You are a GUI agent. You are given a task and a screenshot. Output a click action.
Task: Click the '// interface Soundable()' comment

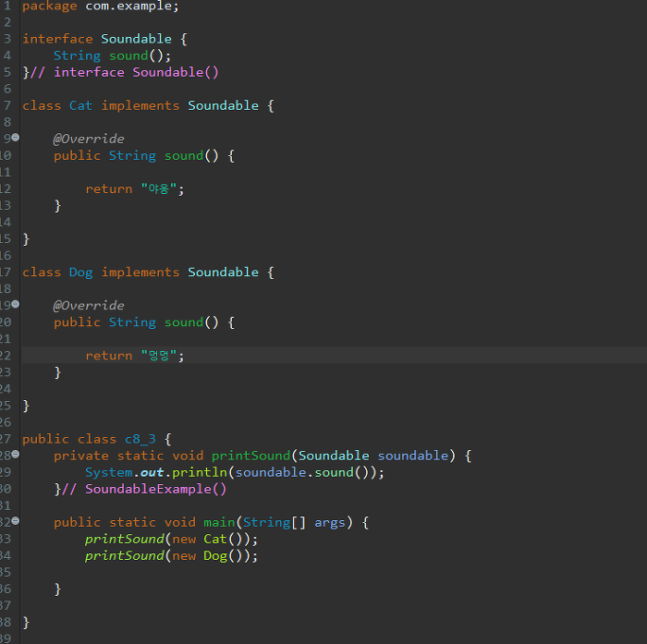click(124, 72)
